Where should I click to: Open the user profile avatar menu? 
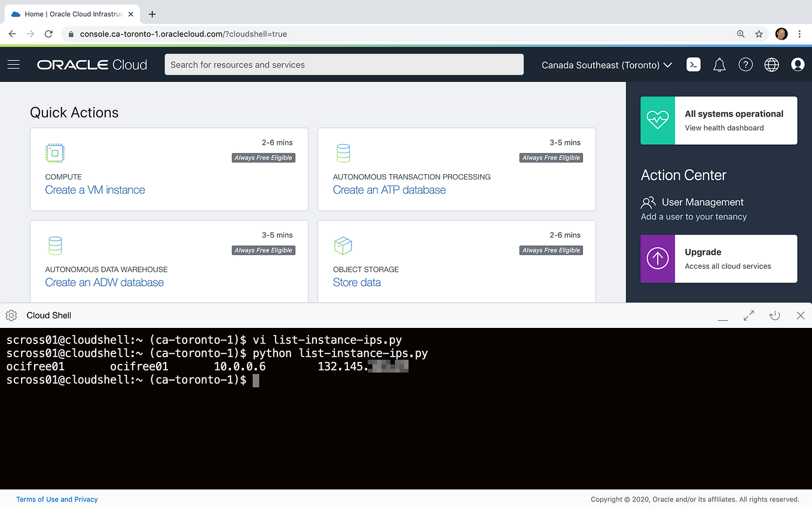(798, 65)
